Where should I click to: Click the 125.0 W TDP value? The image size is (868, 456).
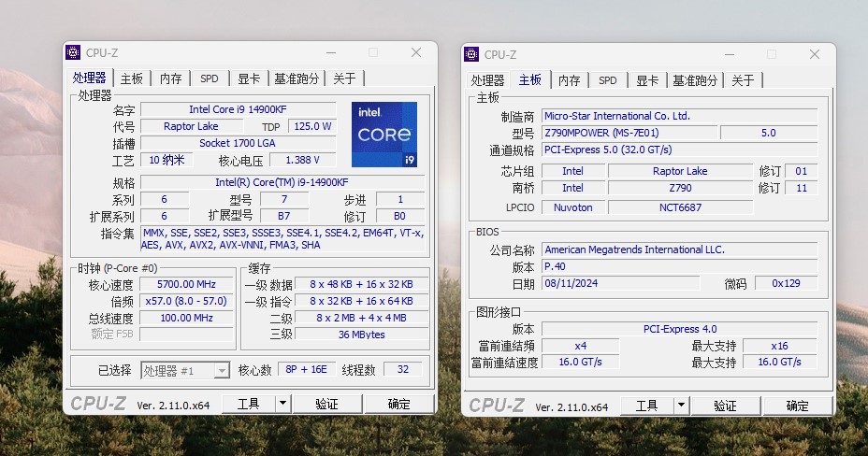tap(312, 126)
